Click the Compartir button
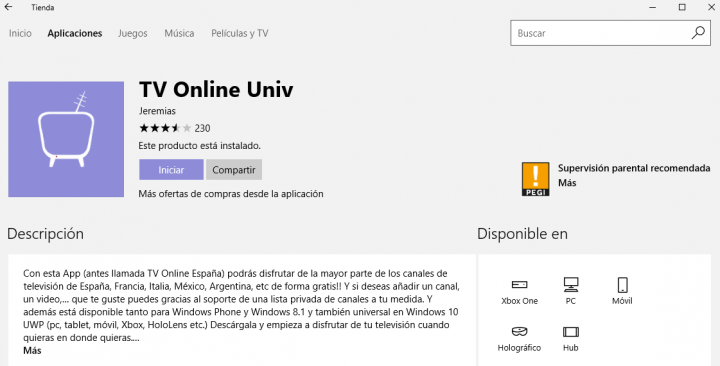Viewport: 720px width, 366px height. [x=234, y=169]
